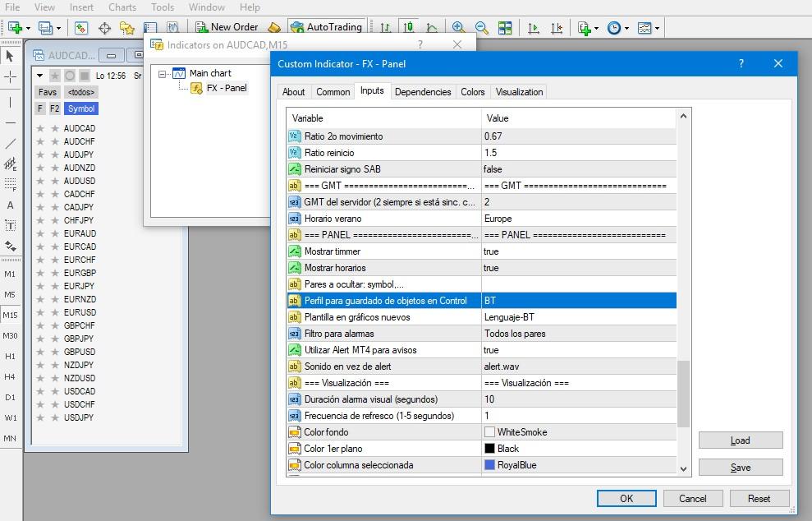Select the Equidistant Channel tool
The image size is (812, 521).
[x=10, y=164]
